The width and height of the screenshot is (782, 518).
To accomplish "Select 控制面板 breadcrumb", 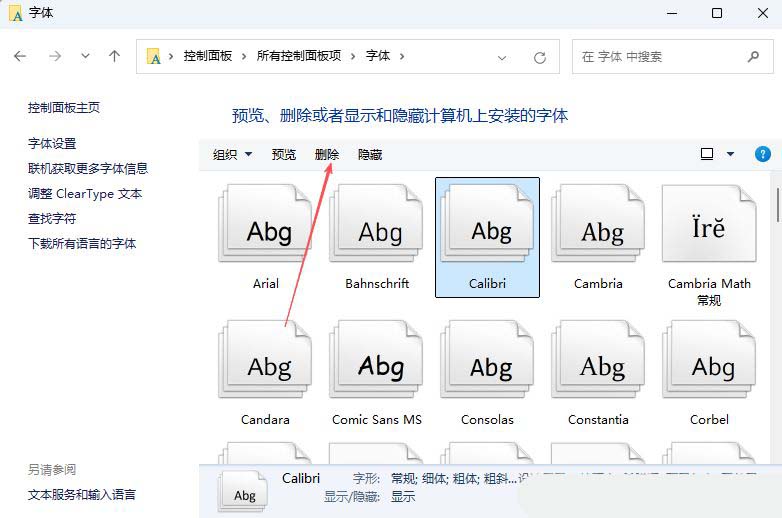I will click(207, 56).
